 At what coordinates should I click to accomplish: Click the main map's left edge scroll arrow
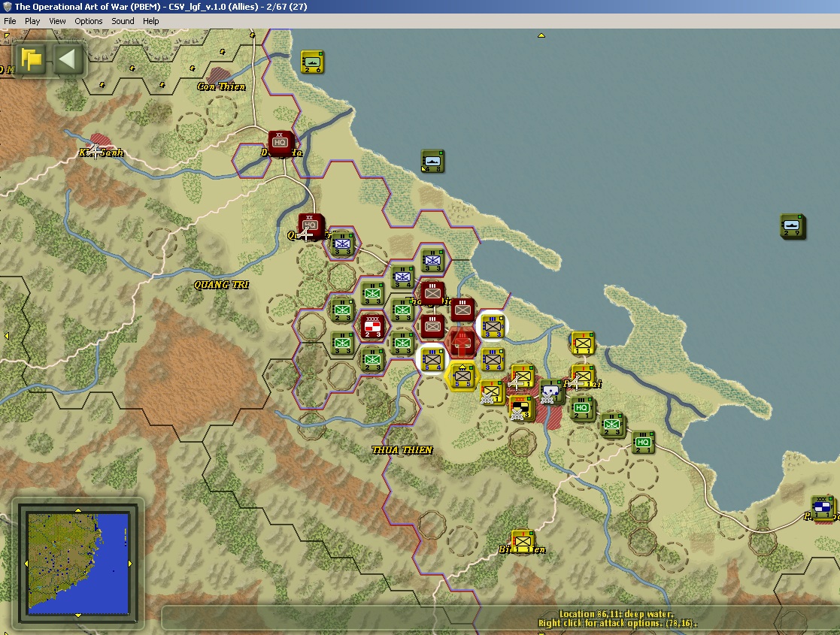pyautogui.click(x=7, y=336)
